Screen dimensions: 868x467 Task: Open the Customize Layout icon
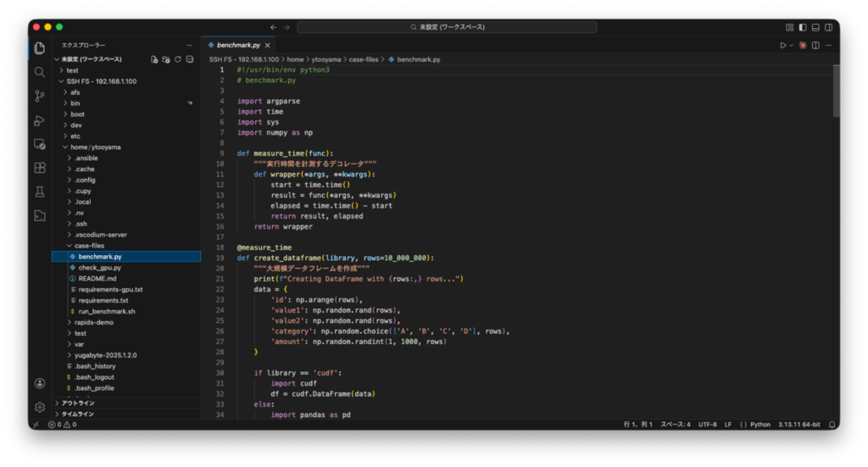tap(789, 27)
